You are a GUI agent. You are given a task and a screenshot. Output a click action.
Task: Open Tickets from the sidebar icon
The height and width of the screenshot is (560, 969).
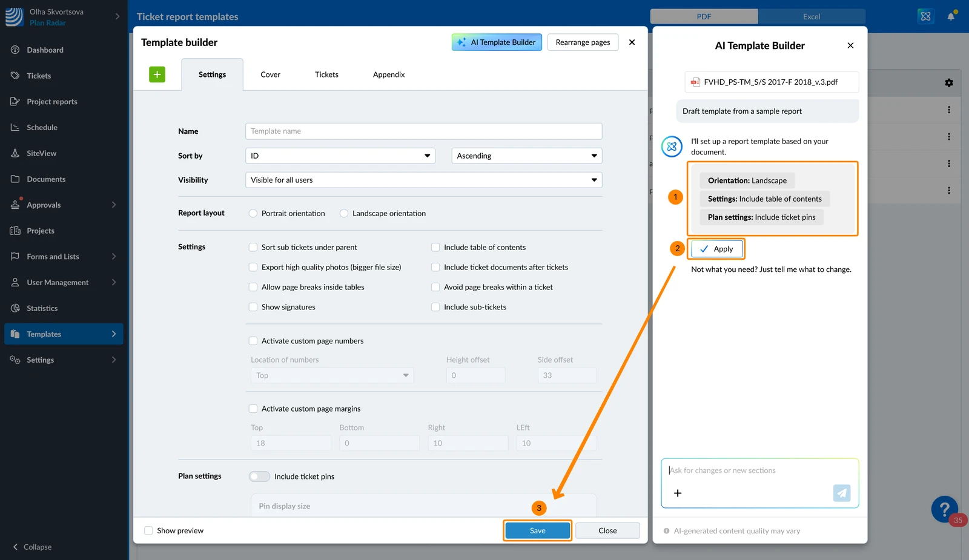click(x=15, y=76)
